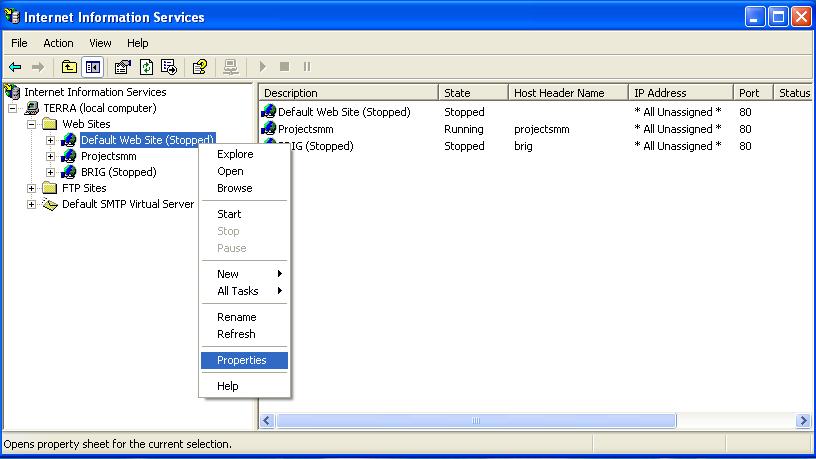Select Projectsmm in the tree
This screenshot has height=459, width=816.
(x=109, y=156)
